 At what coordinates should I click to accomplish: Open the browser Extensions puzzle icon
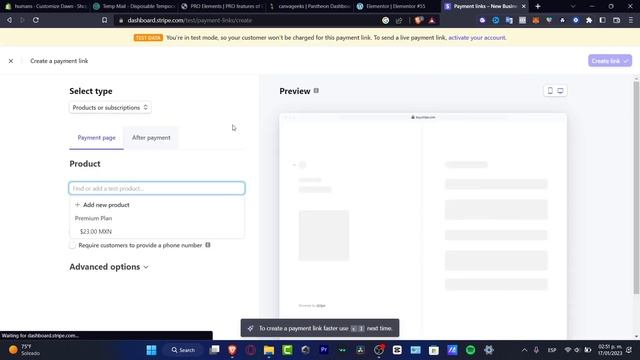coord(589,20)
